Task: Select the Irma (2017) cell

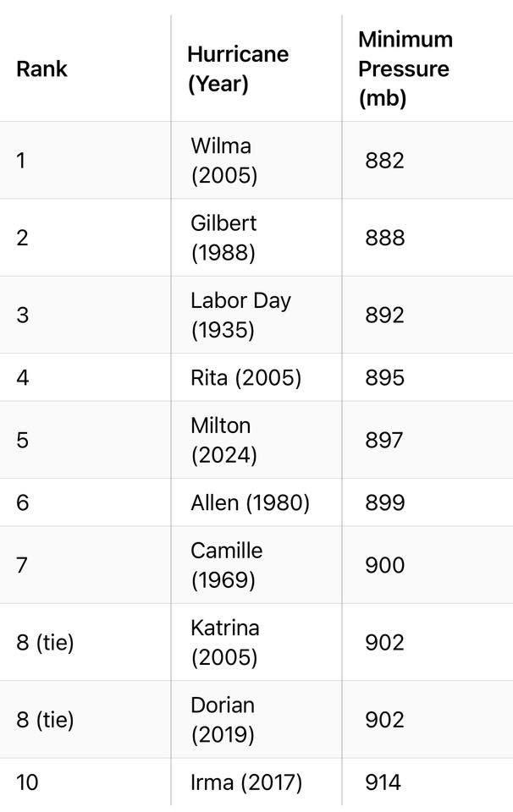Action: [246, 782]
